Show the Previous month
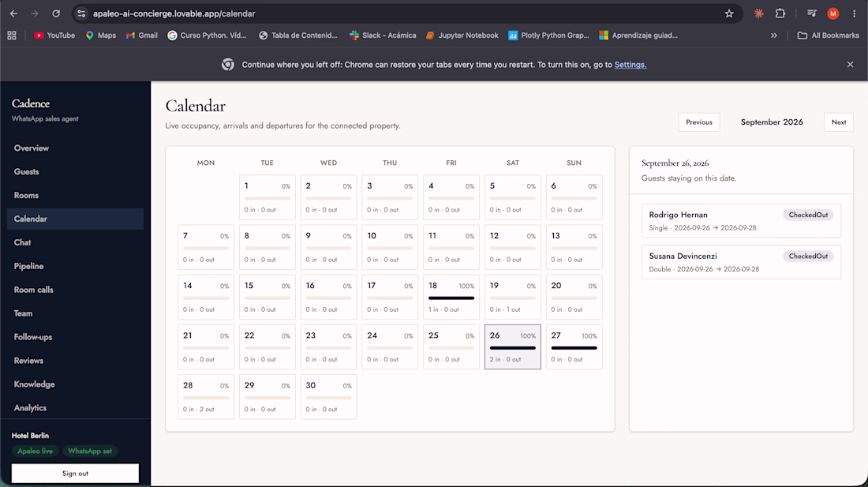The width and height of the screenshot is (868, 487). tap(699, 122)
